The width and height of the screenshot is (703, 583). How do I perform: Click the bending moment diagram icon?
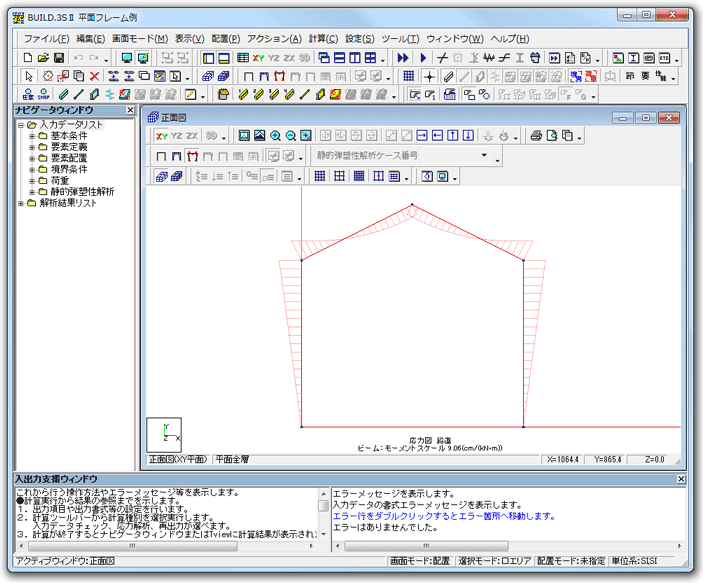193,156
